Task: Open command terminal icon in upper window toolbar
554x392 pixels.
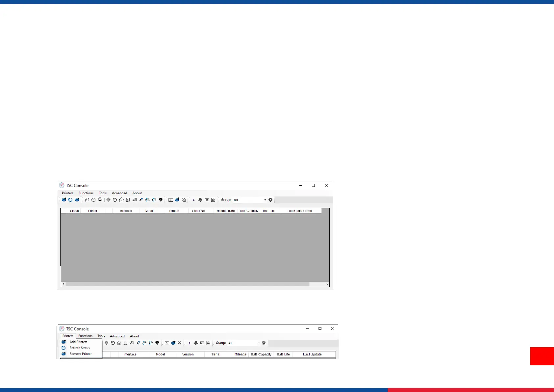Action: point(171,200)
